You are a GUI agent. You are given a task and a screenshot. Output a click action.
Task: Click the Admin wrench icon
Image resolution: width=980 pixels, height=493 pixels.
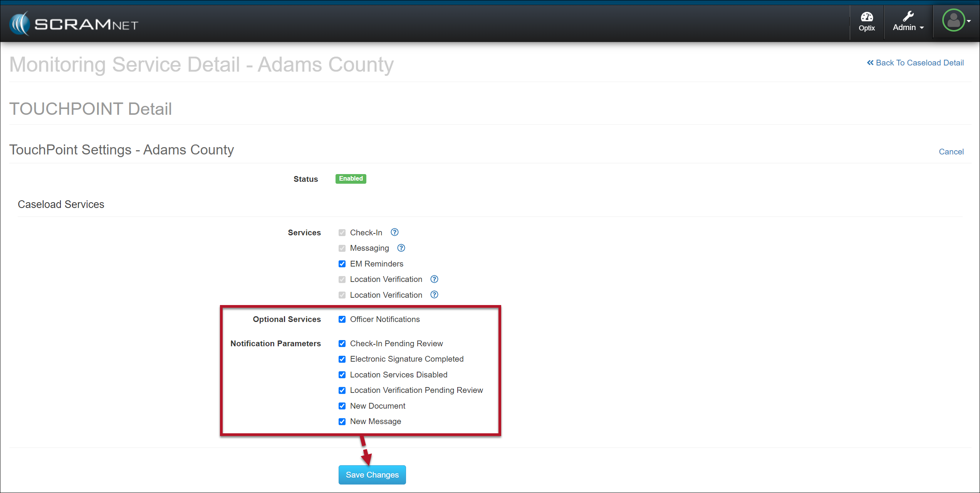[908, 16]
